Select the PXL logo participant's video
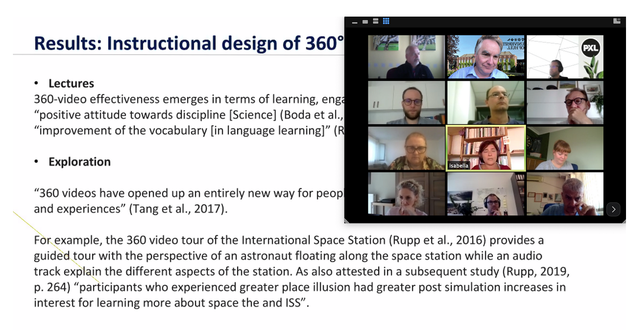The image size is (644, 330). (565, 57)
